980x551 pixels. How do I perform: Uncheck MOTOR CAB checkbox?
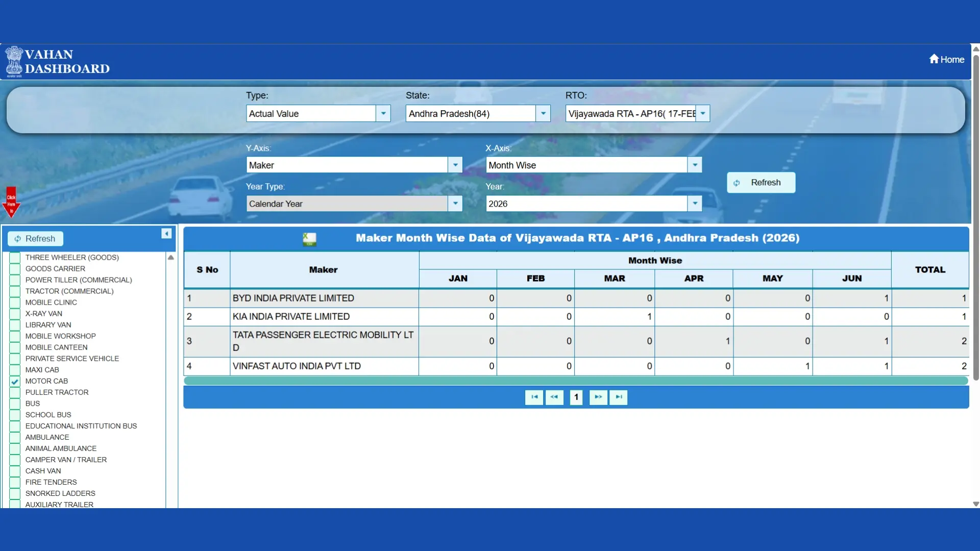[15, 381]
